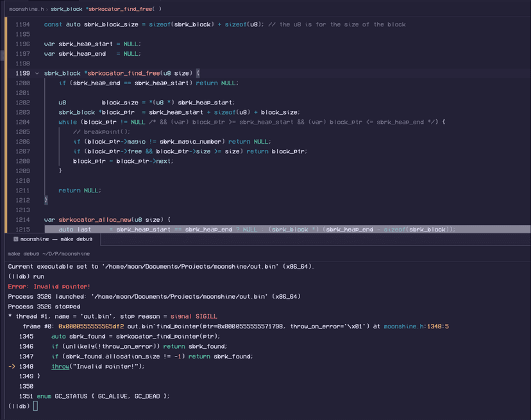This screenshot has width=531, height=420.
Task: Click line number 1199 in the gutter
Action: [x=22, y=73]
